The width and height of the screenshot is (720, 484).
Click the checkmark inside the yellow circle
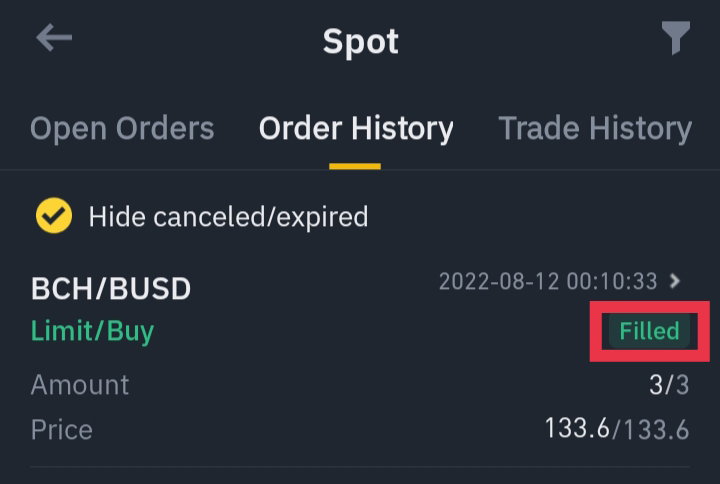(54, 215)
